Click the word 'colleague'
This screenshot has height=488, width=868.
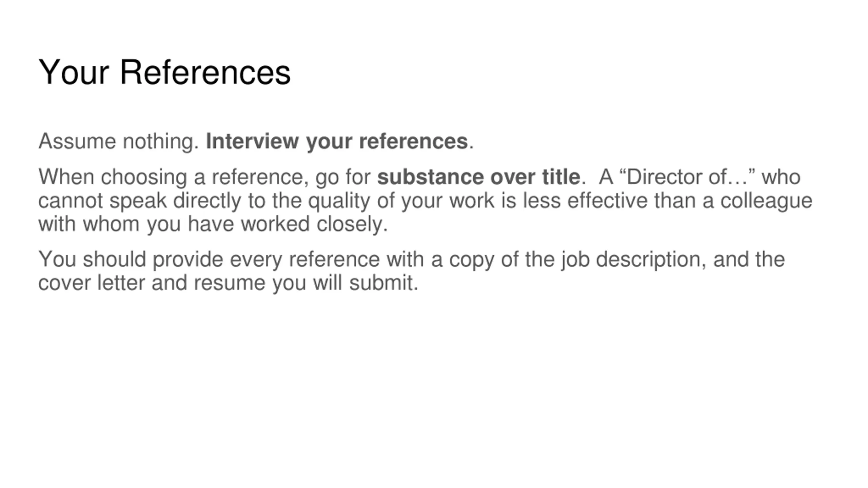tap(766, 201)
